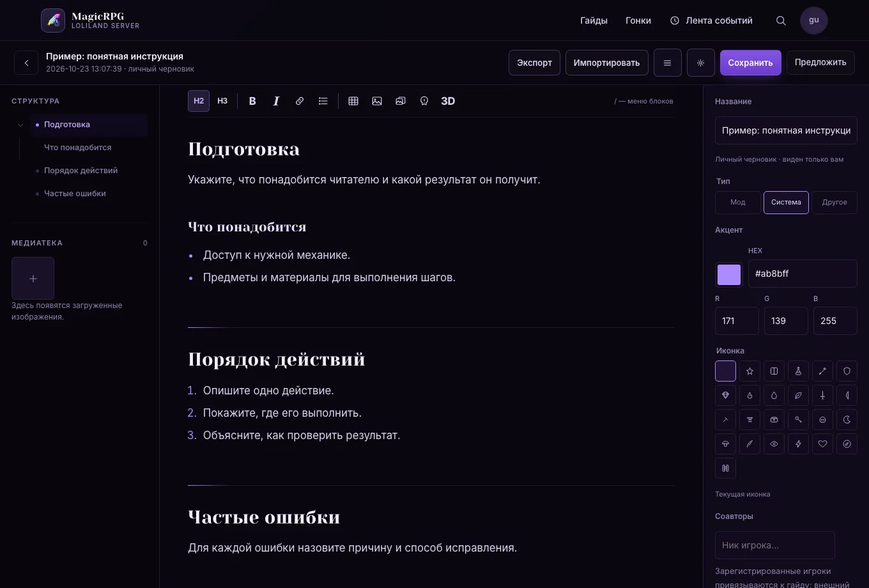The height and width of the screenshot is (588, 869).
Task: Toggle the light/dark theme button
Action: (x=701, y=63)
